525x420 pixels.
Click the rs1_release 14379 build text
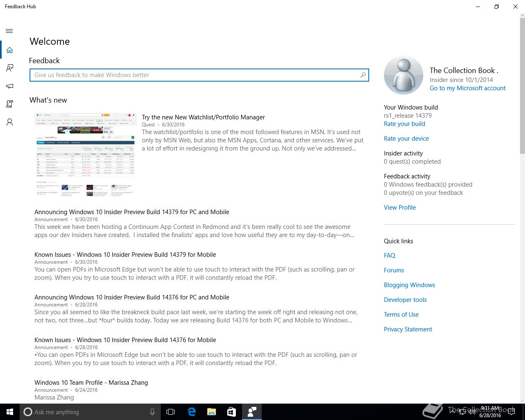408,116
